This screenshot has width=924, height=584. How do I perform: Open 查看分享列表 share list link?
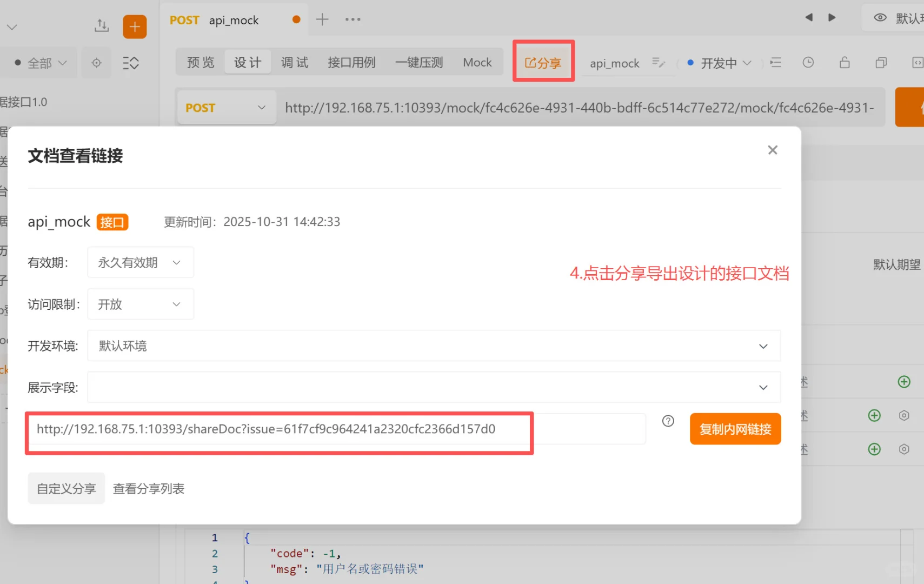pyautogui.click(x=148, y=488)
